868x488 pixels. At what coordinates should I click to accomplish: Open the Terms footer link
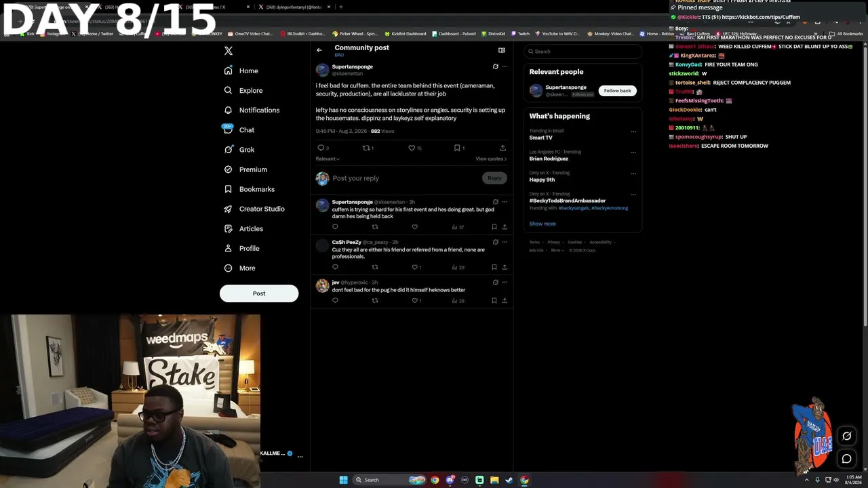(534, 242)
